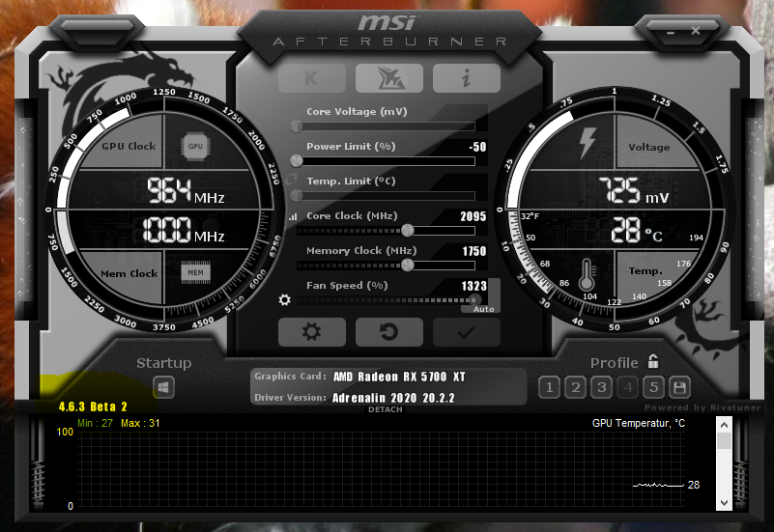Screen dimensions: 774x532
Task: Toggle the Auto fan speed button
Action: (483, 309)
